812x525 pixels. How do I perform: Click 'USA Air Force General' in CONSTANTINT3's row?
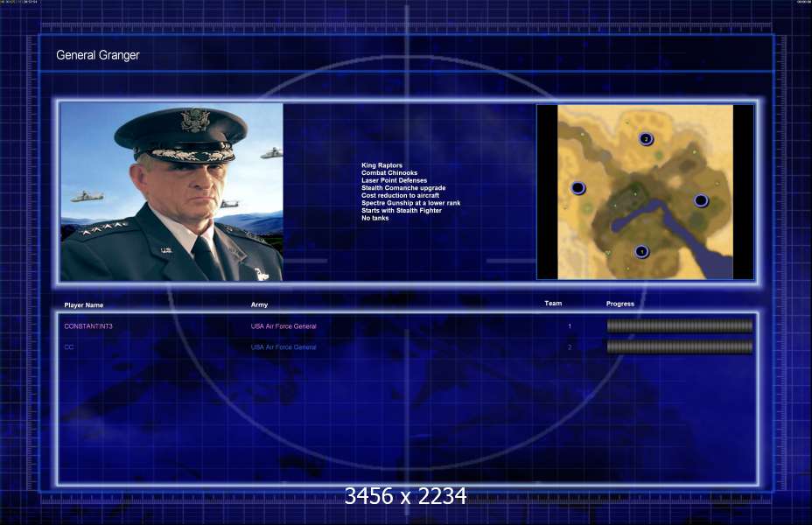(x=283, y=326)
